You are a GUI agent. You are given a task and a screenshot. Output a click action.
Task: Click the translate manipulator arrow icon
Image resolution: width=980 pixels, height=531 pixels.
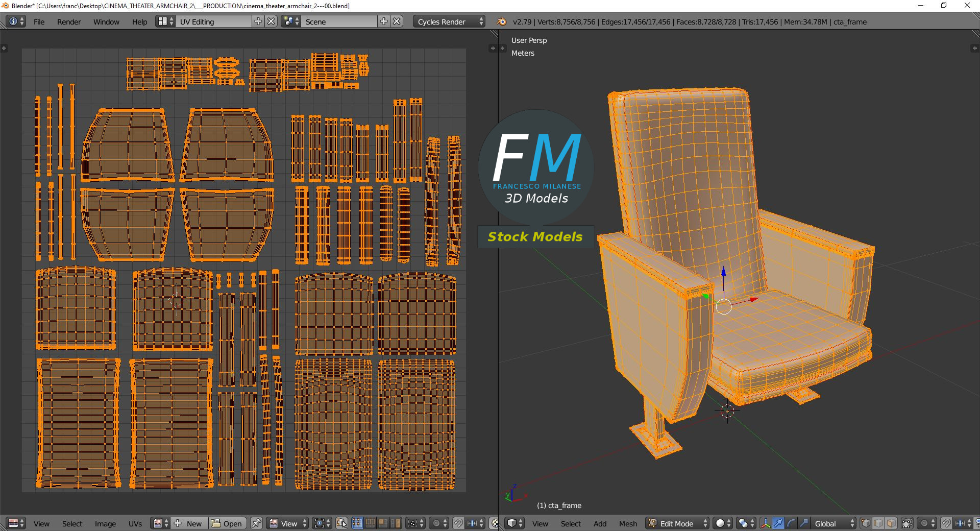coord(778,523)
